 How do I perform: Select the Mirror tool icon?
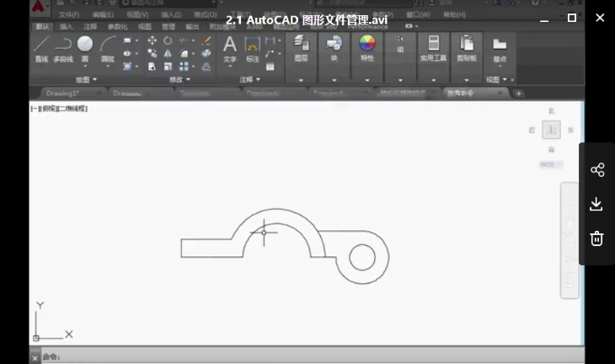tap(168, 53)
